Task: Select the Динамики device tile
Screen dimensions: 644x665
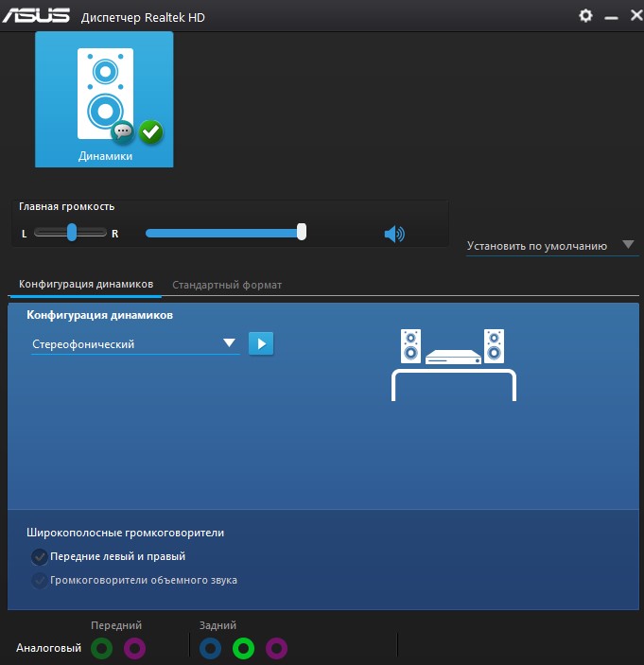Action: click(x=104, y=99)
